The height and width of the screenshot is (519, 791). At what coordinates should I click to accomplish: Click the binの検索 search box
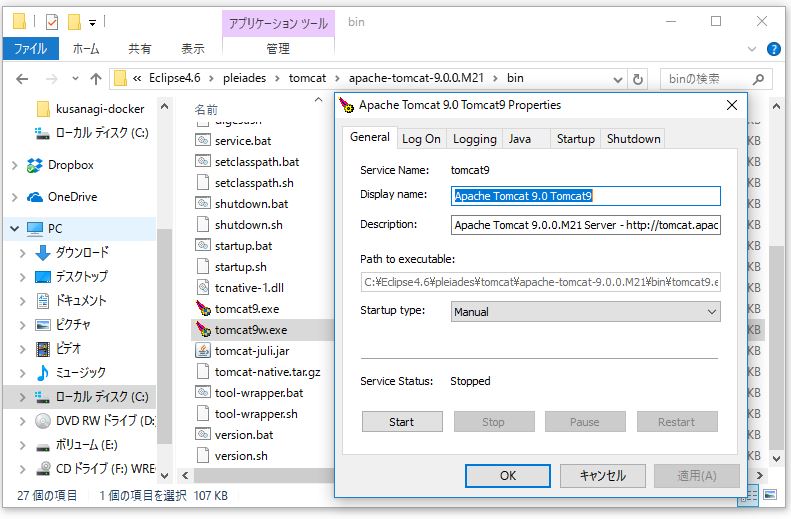tap(716, 79)
